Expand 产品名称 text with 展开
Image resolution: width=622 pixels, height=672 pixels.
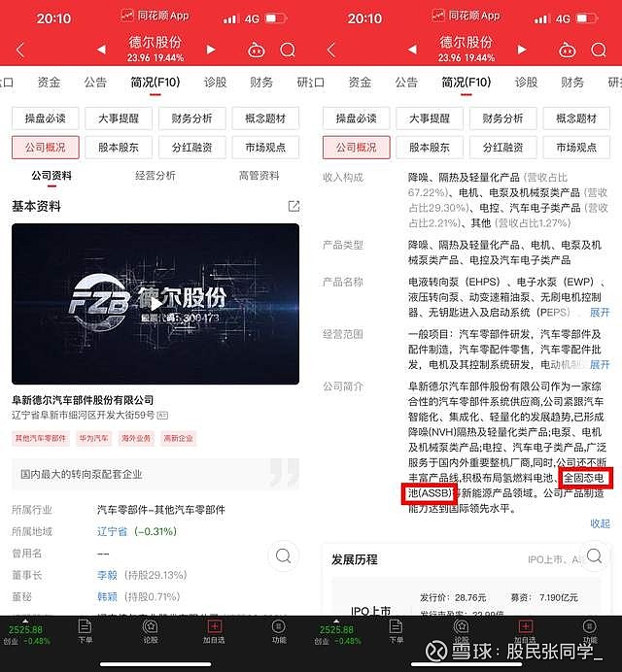click(x=600, y=313)
